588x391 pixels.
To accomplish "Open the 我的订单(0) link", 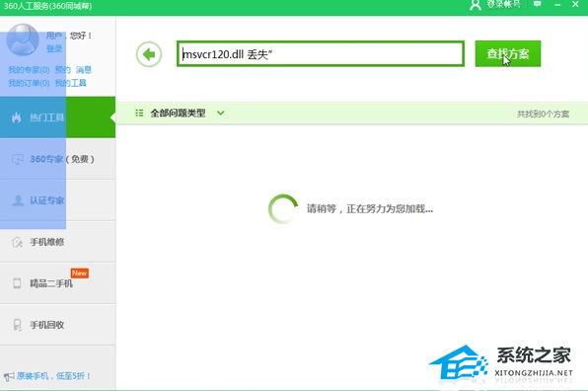I will tap(29, 83).
